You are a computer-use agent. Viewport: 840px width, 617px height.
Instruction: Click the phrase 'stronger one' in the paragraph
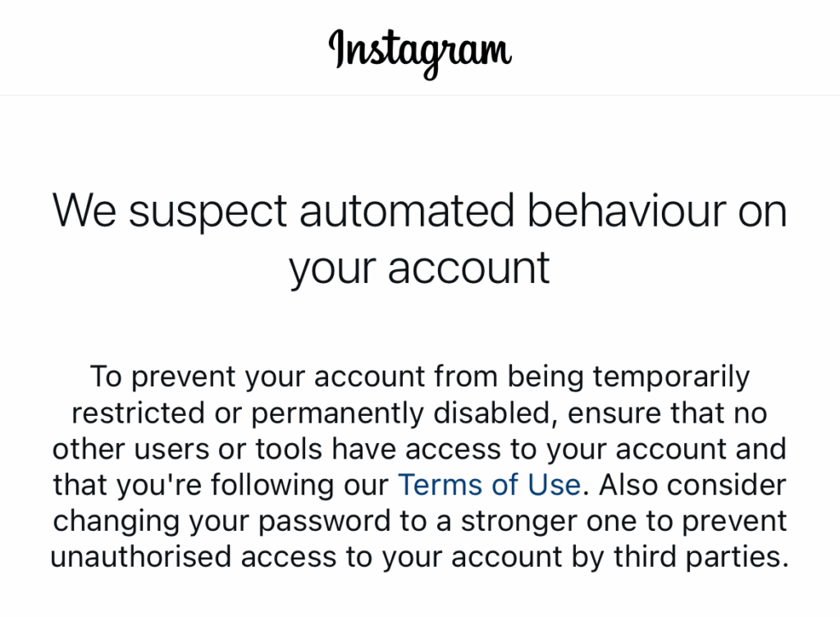point(518,520)
